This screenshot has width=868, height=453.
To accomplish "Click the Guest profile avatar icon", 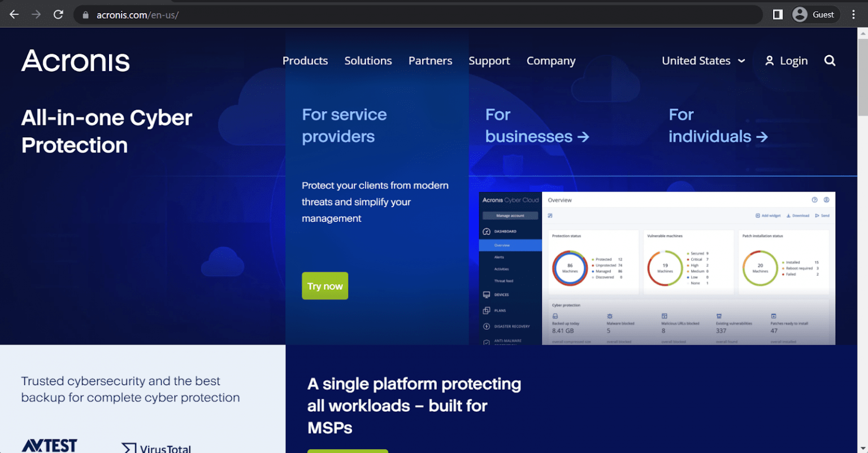I will (x=799, y=15).
